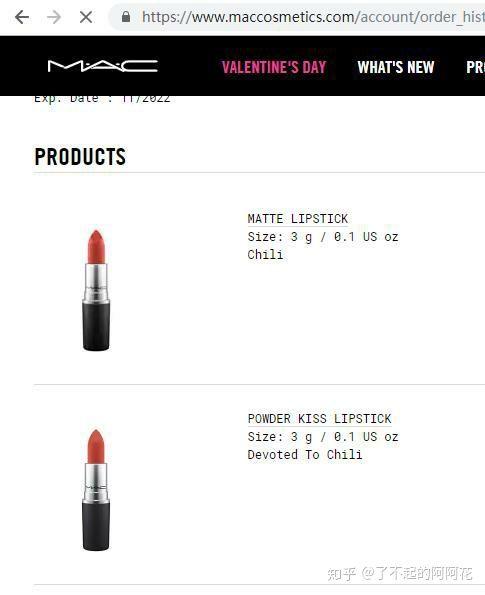
Task: Click the Chili matte lipstick image
Action: [96, 290]
